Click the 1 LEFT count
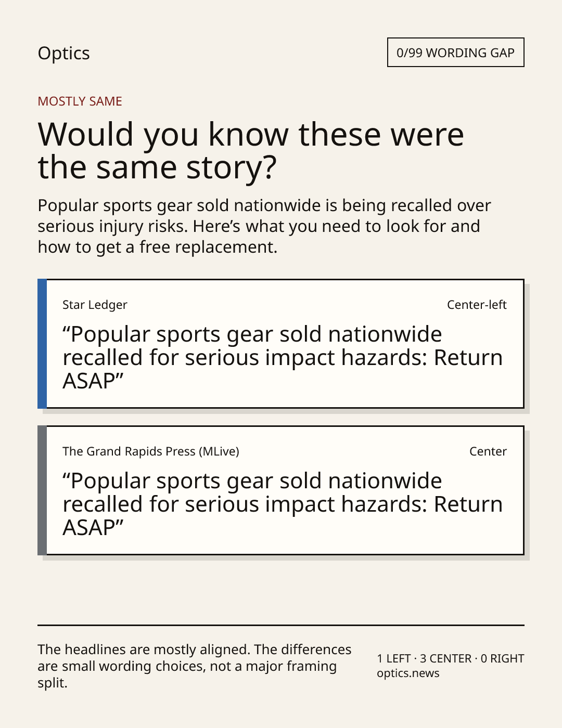Viewport: 562px width, 728px height. pyautogui.click(x=394, y=659)
